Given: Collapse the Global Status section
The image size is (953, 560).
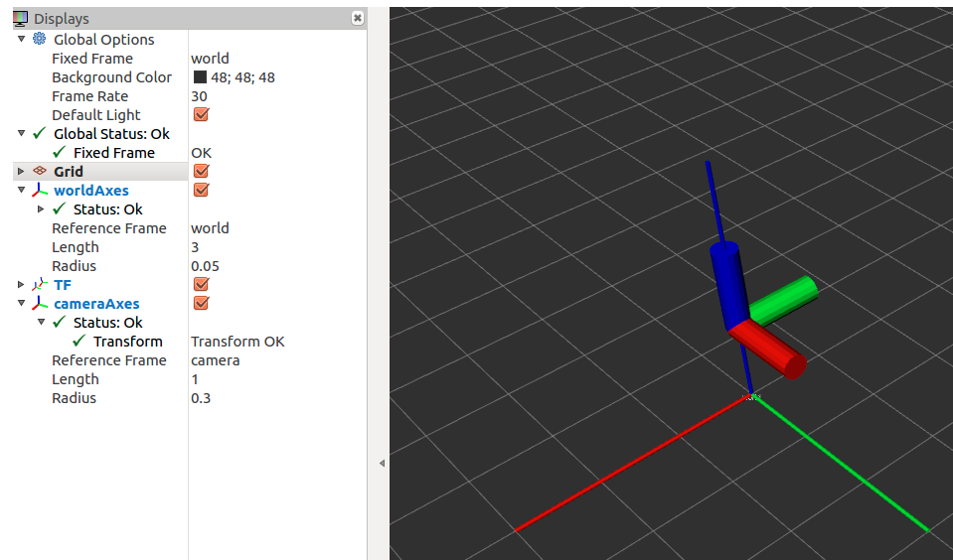Looking at the screenshot, I should (x=21, y=133).
